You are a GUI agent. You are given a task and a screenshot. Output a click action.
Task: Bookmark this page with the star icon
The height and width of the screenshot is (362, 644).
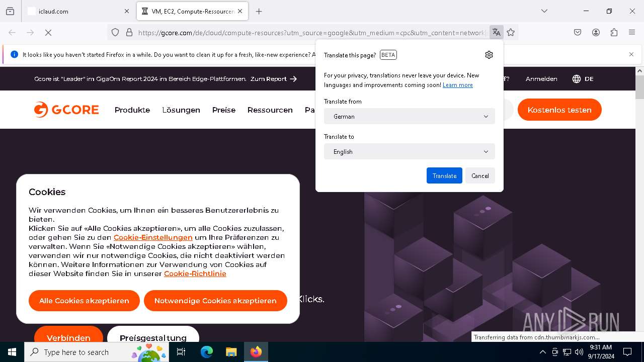pos(511,32)
